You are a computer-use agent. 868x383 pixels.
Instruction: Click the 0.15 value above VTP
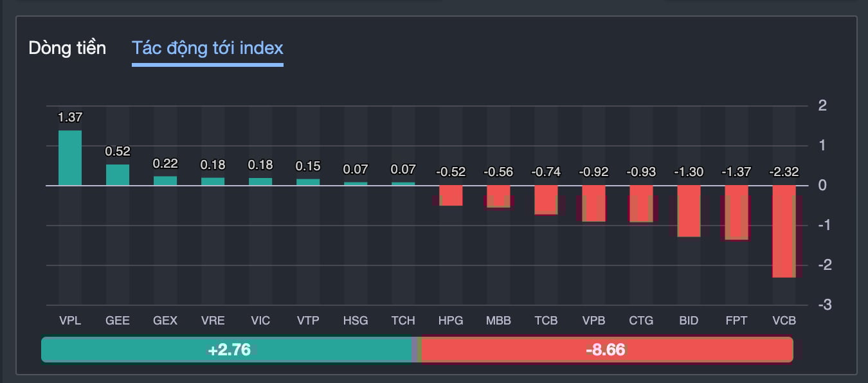(x=308, y=166)
